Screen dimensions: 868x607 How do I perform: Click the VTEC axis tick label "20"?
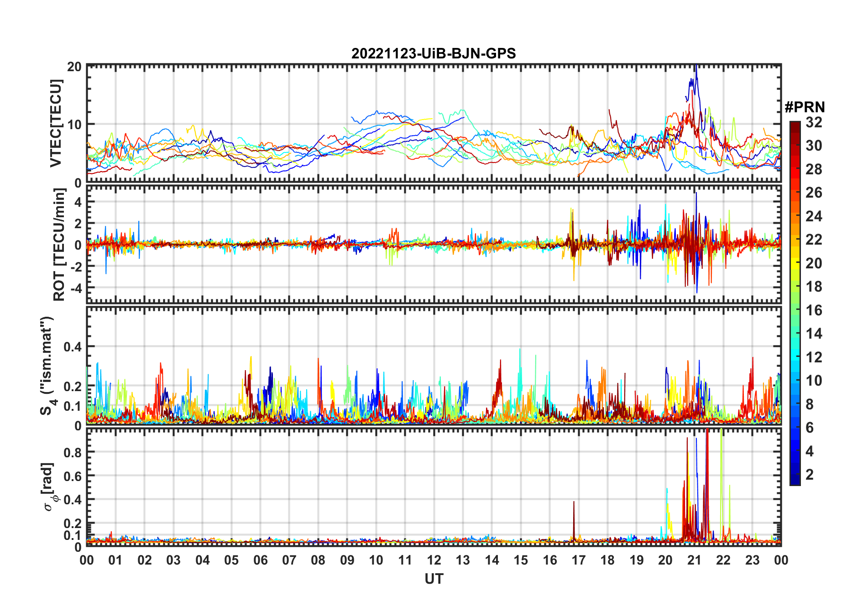click(x=74, y=67)
